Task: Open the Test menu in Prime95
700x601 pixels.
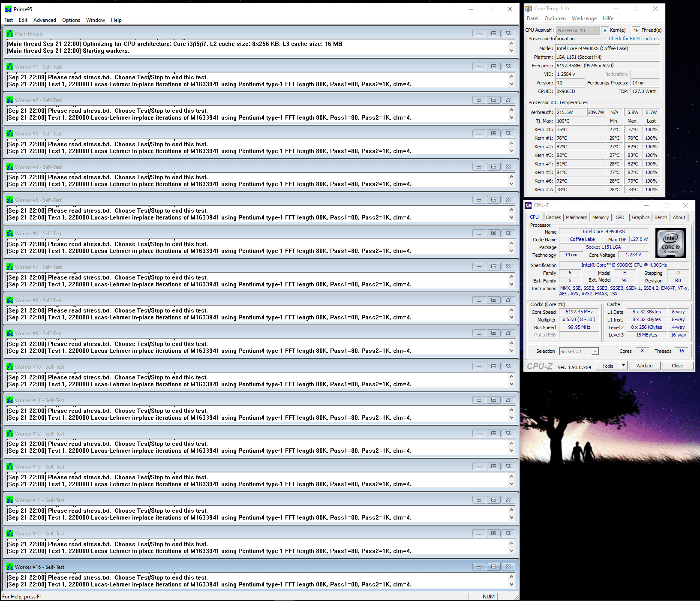Action: coord(9,20)
